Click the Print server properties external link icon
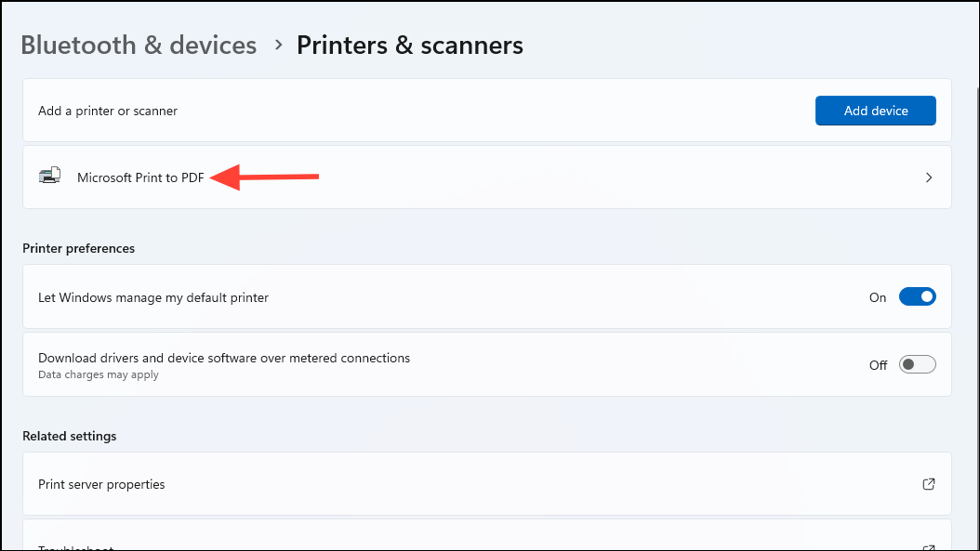The image size is (980, 551). tap(929, 484)
